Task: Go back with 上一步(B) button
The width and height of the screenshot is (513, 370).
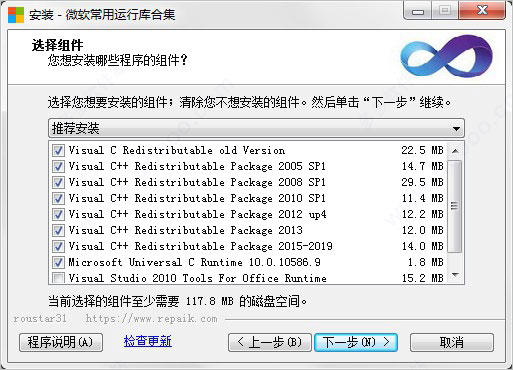Action: click(270, 342)
